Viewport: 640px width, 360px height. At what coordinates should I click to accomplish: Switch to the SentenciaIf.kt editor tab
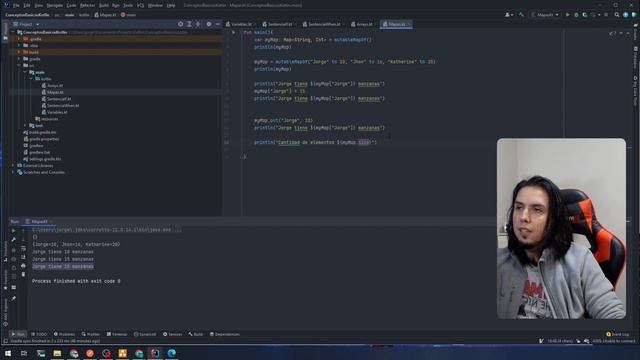click(x=279, y=24)
